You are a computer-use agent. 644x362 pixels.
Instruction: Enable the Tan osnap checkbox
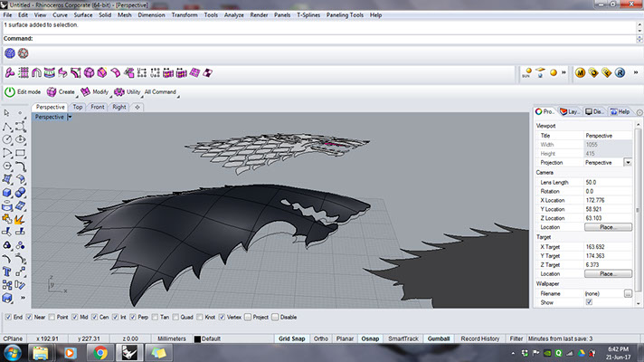155,318
